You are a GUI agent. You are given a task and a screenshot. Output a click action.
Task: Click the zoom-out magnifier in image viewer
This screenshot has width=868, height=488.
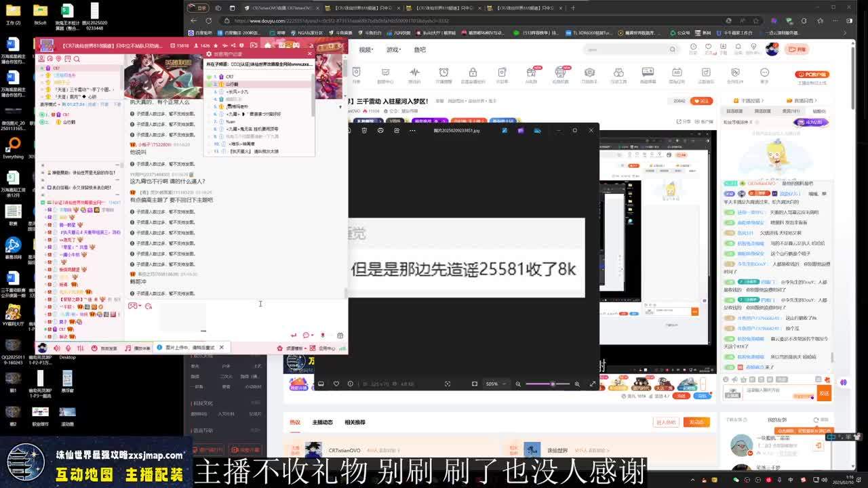518,384
